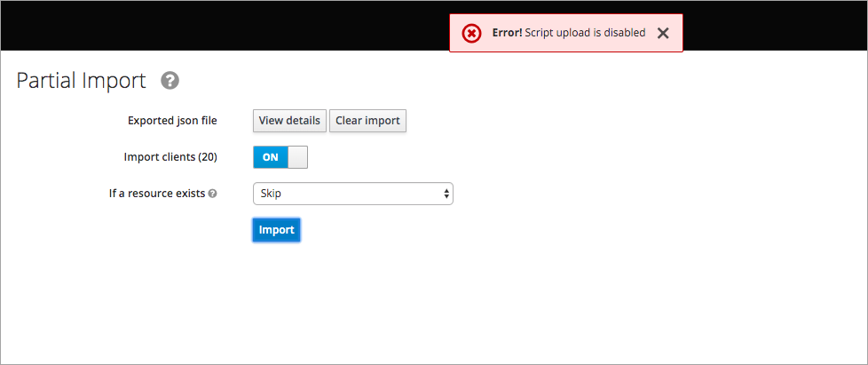
Task: Start the import with the blue Import button
Action: (x=276, y=230)
